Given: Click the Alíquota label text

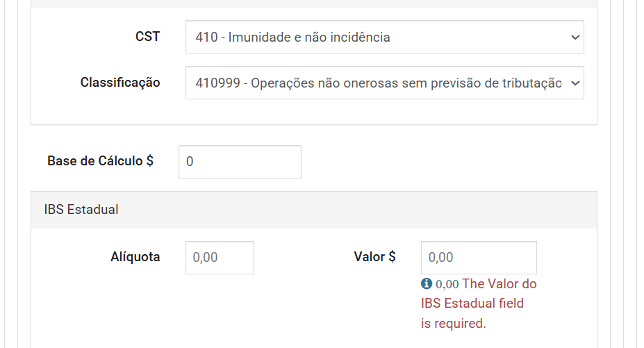Looking at the screenshot, I should click(135, 257).
